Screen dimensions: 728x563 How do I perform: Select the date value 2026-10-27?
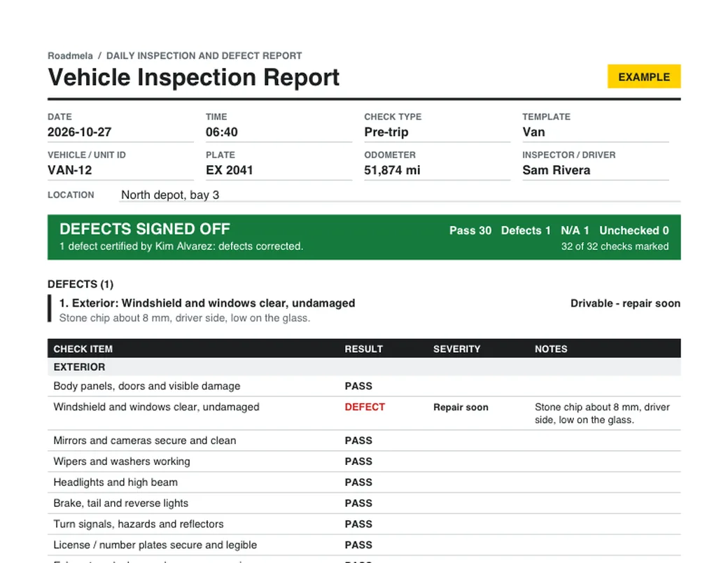pos(79,132)
